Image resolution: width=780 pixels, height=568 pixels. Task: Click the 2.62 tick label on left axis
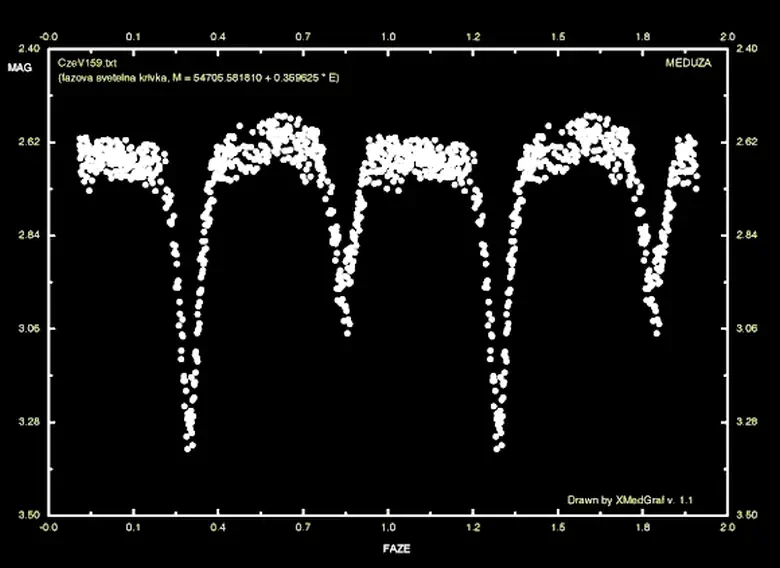click(x=29, y=143)
